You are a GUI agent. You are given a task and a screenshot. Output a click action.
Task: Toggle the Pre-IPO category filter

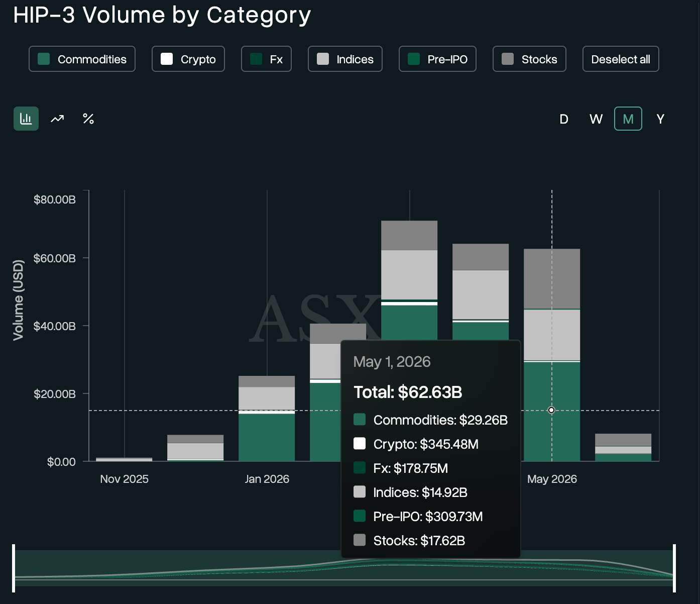[437, 59]
